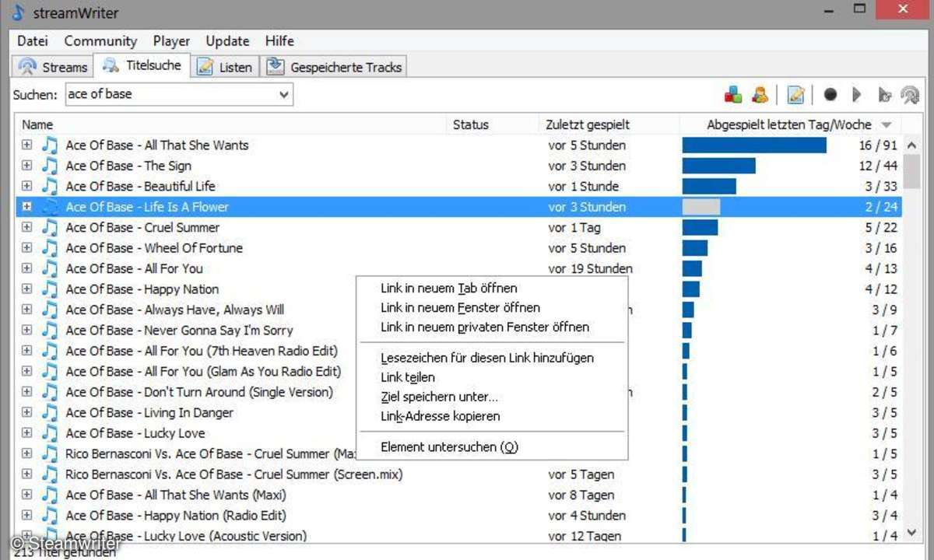Click the play-count bar for Beautiful Life
The height and width of the screenshot is (560, 934).
[x=709, y=186]
